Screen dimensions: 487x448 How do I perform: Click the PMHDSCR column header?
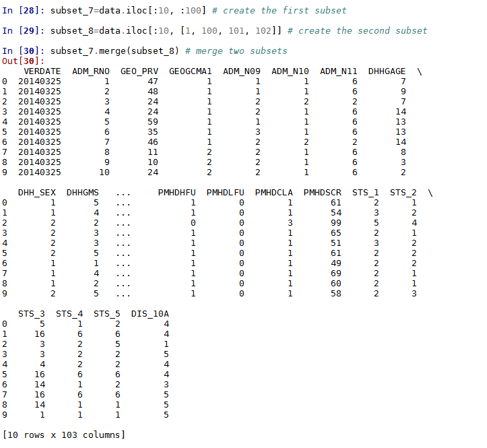tap(322, 193)
